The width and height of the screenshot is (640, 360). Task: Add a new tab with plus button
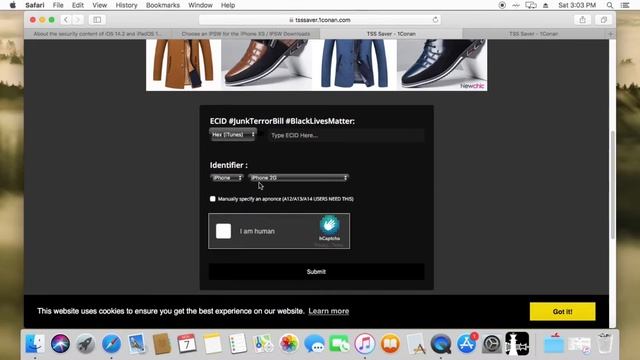pyautogui.click(x=611, y=34)
